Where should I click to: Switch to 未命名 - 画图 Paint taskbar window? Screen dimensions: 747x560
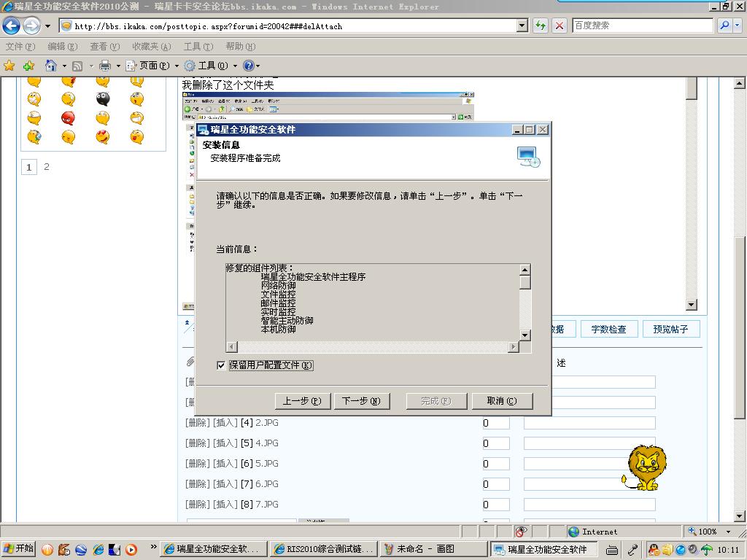(434, 549)
